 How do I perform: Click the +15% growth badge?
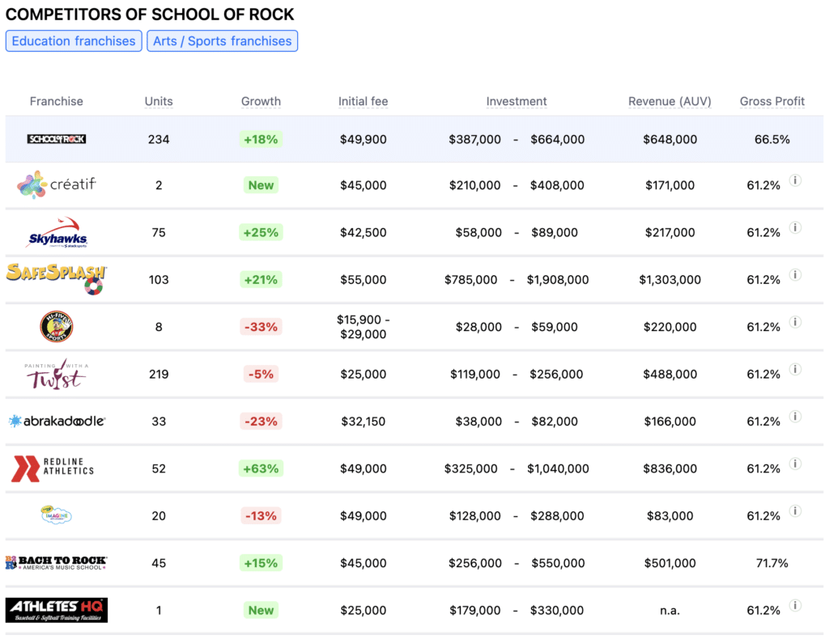tap(261, 563)
